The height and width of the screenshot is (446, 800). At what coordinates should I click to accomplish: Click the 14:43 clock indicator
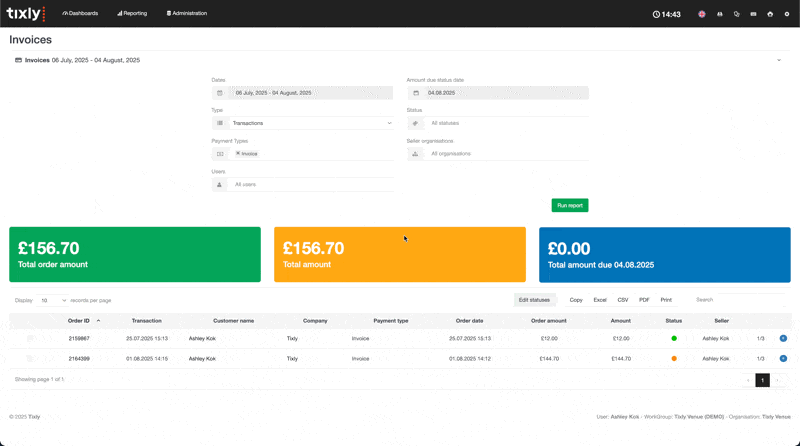pyautogui.click(x=666, y=14)
